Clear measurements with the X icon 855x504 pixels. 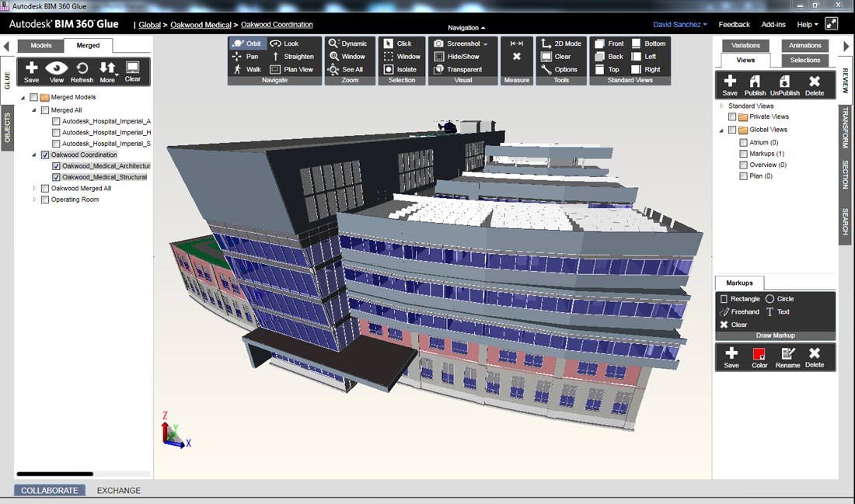click(516, 56)
